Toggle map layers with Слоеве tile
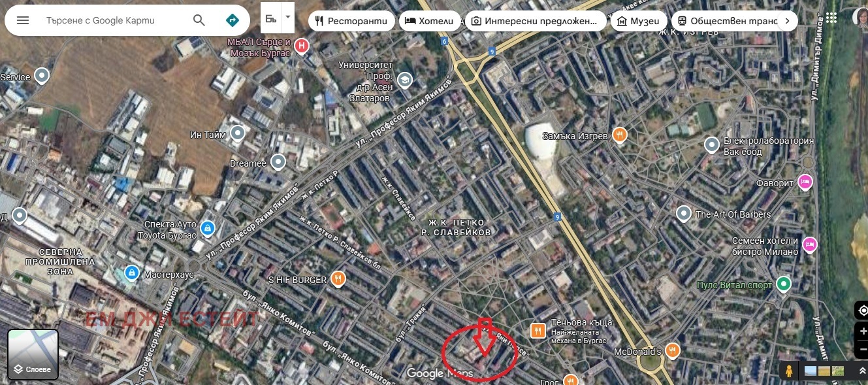 point(33,355)
